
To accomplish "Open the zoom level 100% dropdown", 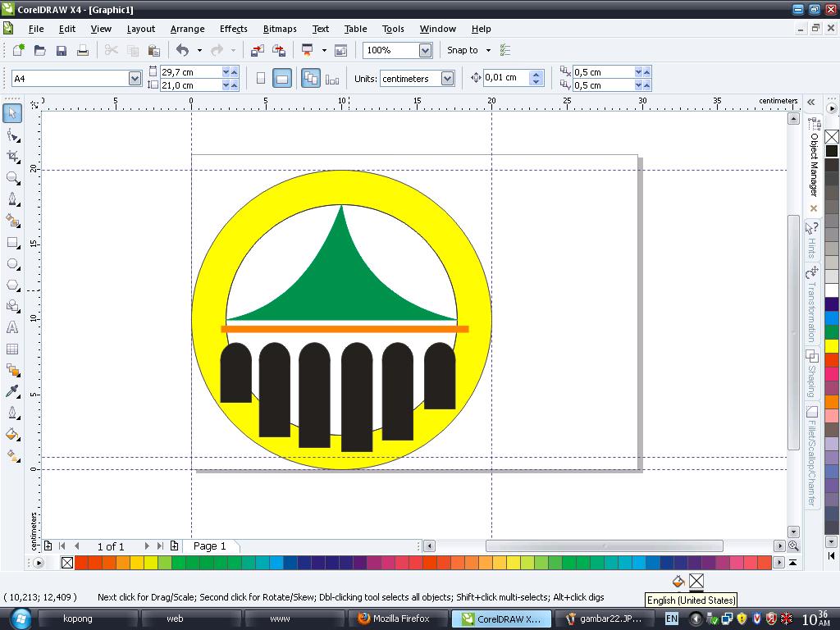I will click(426, 50).
